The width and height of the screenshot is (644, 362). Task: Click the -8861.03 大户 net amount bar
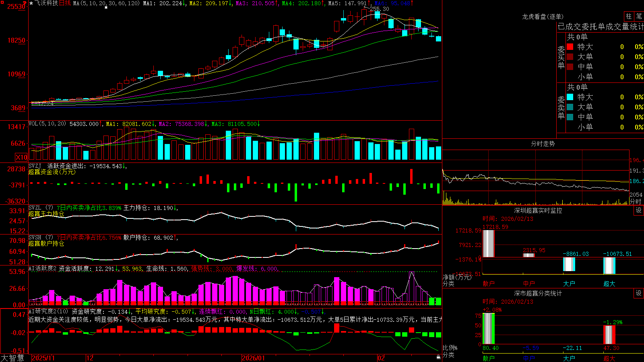tap(569, 264)
